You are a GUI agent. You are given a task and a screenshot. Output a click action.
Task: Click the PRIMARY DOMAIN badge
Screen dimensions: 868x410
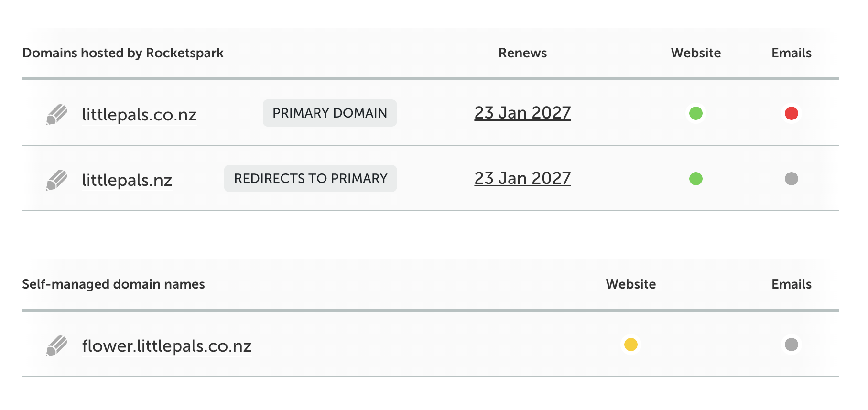click(330, 113)
